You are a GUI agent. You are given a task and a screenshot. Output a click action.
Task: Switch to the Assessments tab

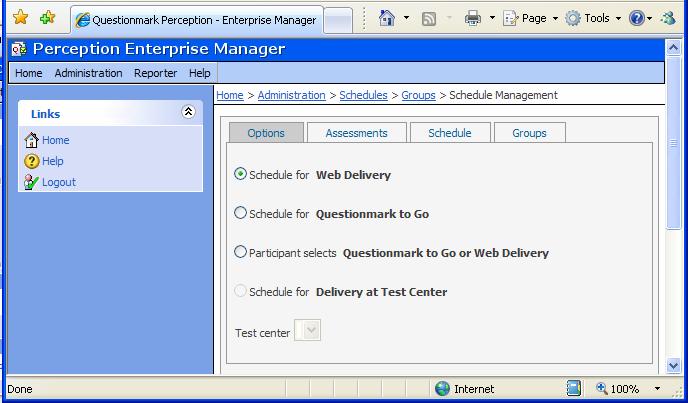pos(356,133)
